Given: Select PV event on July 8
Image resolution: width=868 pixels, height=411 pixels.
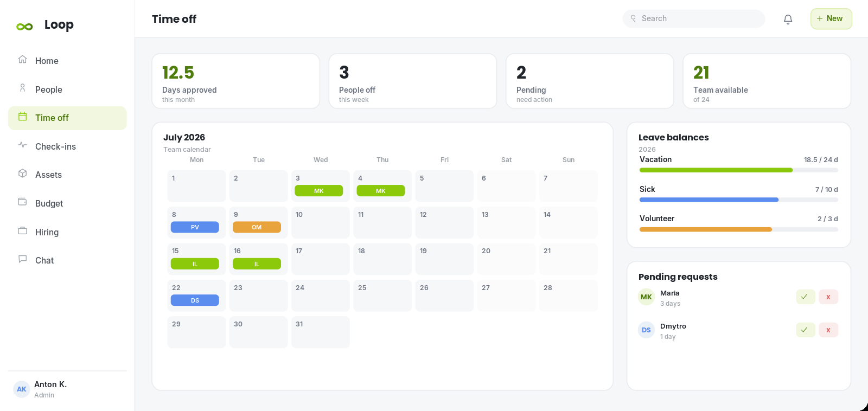Looking at the screenshot, I should pyautogui.click(x=195, y=227).
